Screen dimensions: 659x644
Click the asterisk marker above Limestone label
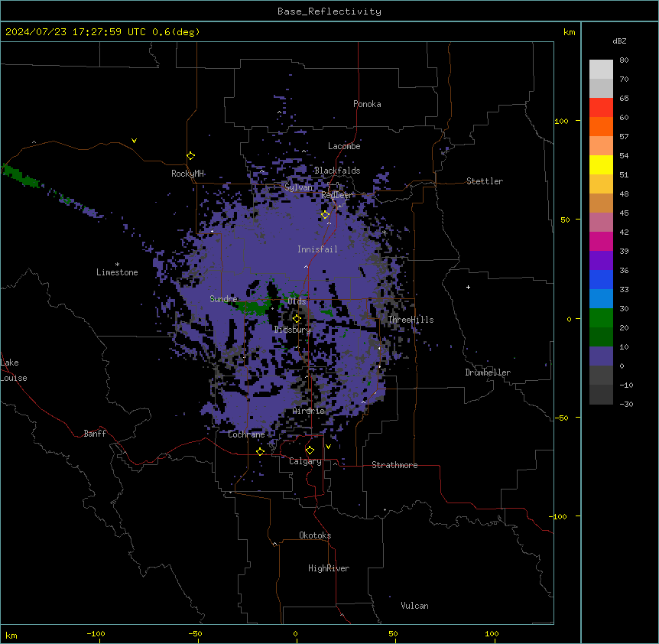coord(117,264)
